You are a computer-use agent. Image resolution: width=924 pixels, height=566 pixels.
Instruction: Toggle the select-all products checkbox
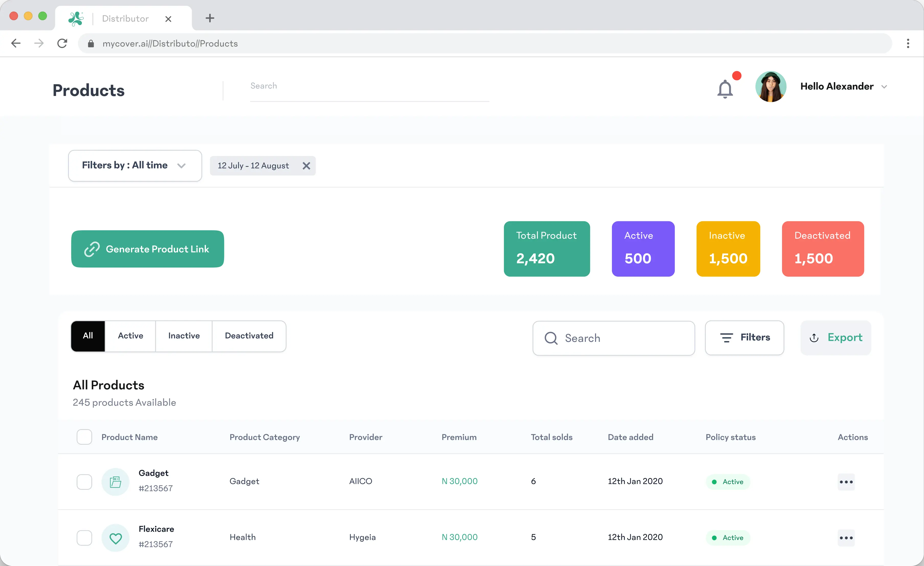pos(84,437)
